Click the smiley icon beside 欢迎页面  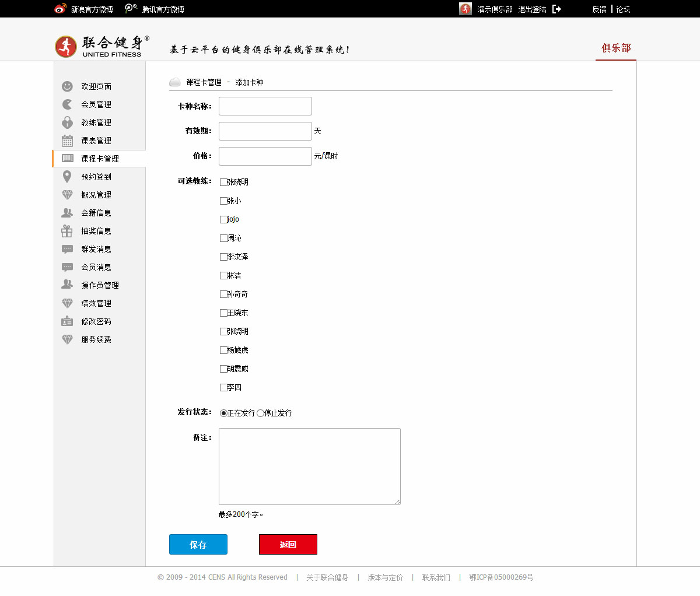tap(67, 86)
